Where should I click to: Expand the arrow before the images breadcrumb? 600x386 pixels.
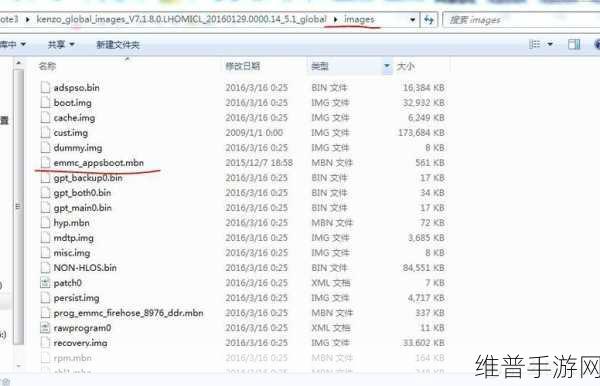point(336,19)
